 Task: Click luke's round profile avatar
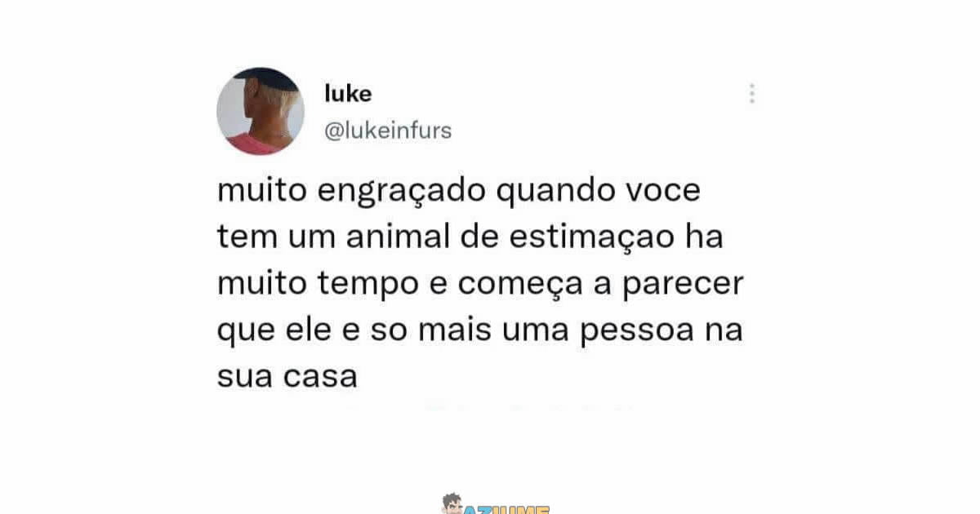pos(261,111)
